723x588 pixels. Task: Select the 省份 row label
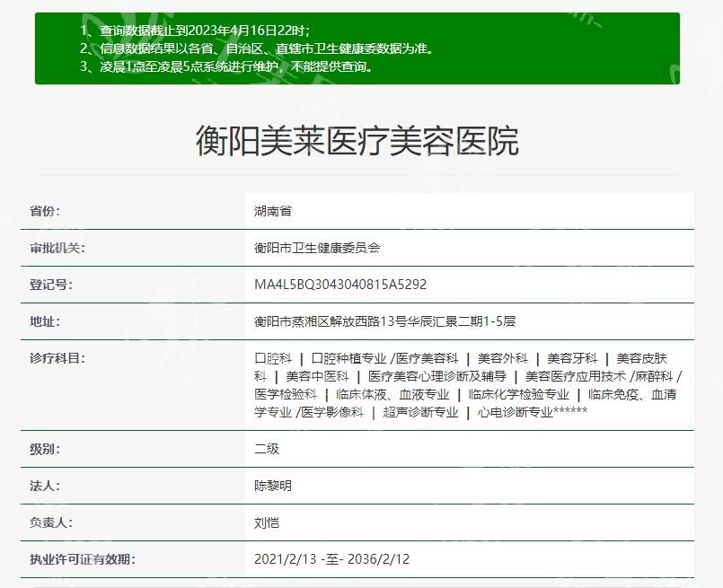tap(45, 211)
